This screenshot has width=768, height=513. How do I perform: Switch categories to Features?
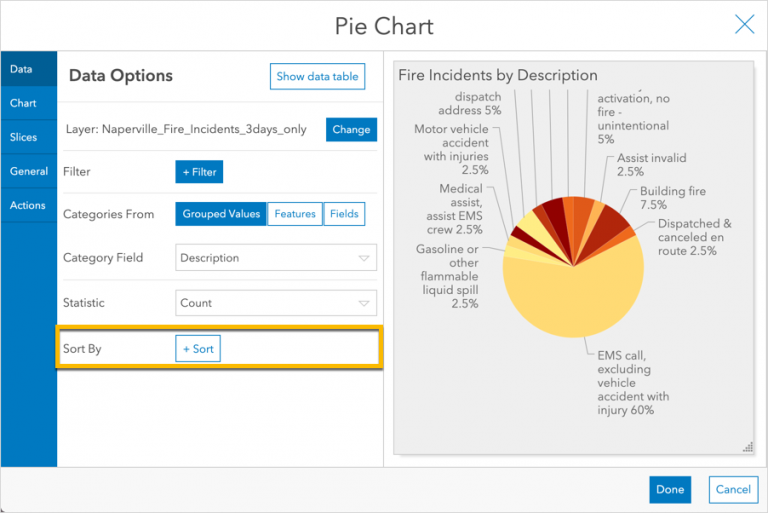(x=295, y=214)
